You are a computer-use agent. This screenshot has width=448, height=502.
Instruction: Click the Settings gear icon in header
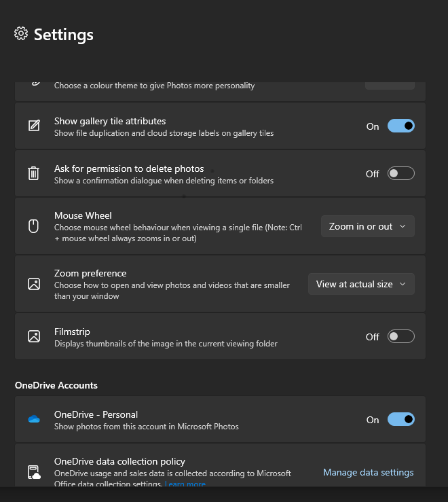21,33
